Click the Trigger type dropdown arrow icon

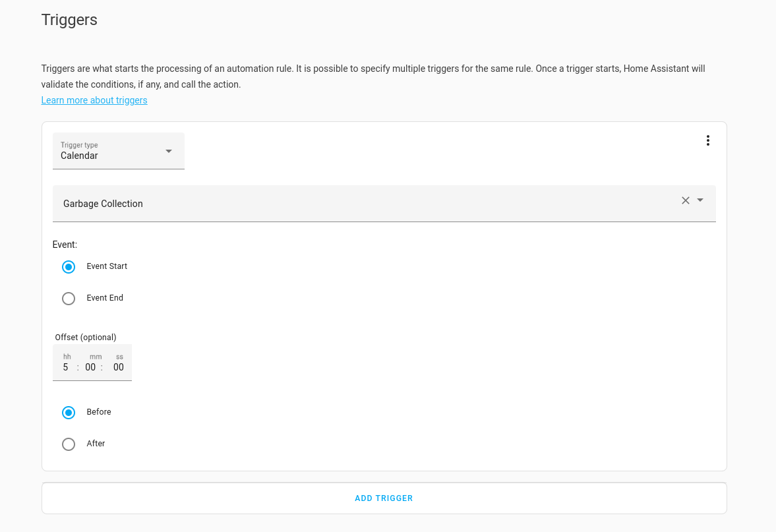click(169, 151)
